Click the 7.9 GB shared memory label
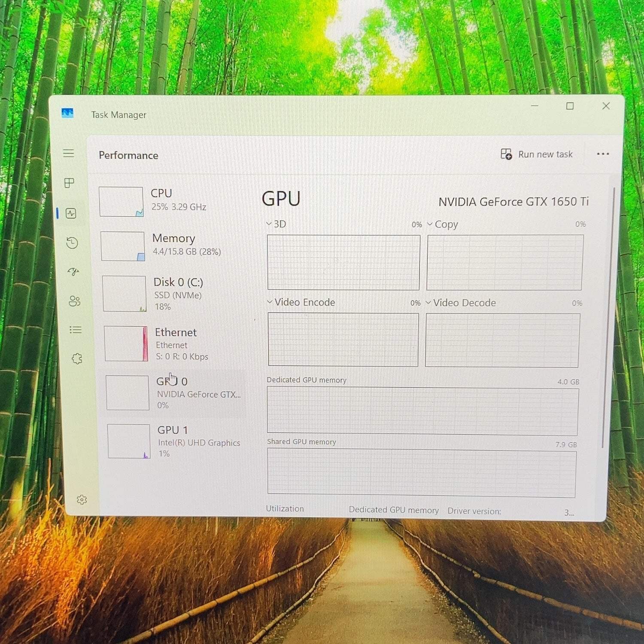 (566, 445)
